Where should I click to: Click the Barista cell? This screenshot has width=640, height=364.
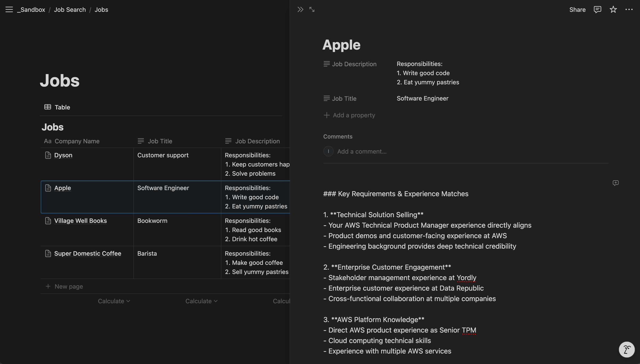point(177,262)
